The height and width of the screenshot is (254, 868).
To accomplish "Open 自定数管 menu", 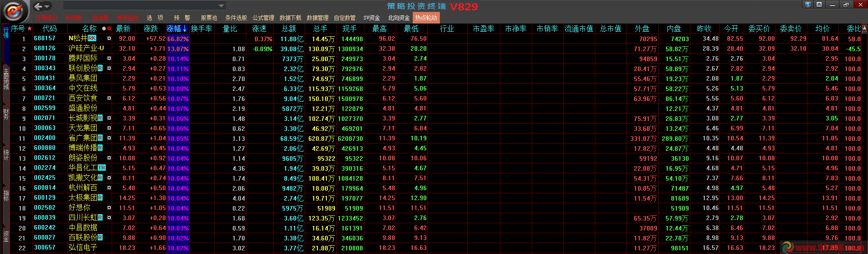I will point(344,18).
